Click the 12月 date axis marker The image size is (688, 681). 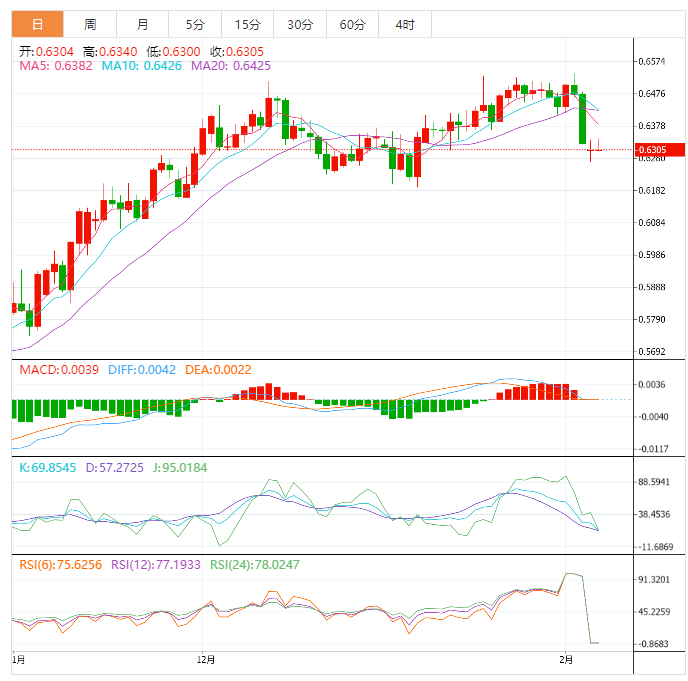tap(206, 660)
